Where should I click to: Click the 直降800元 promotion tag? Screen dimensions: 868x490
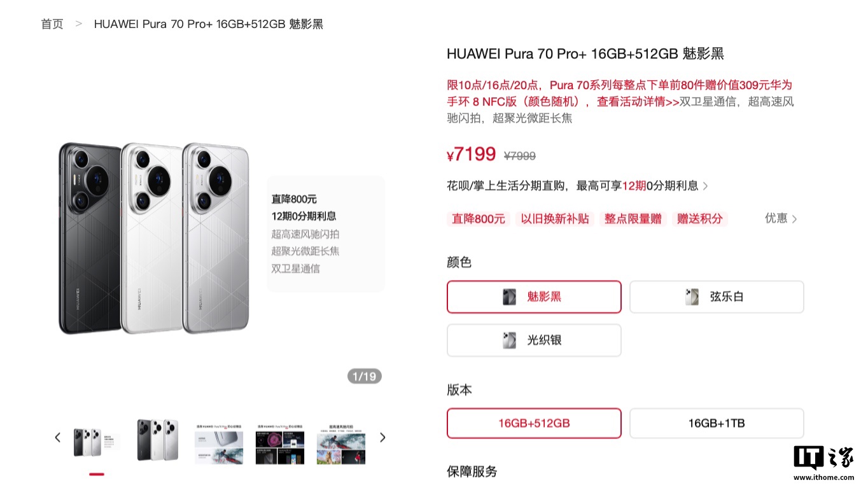(479, 219)
